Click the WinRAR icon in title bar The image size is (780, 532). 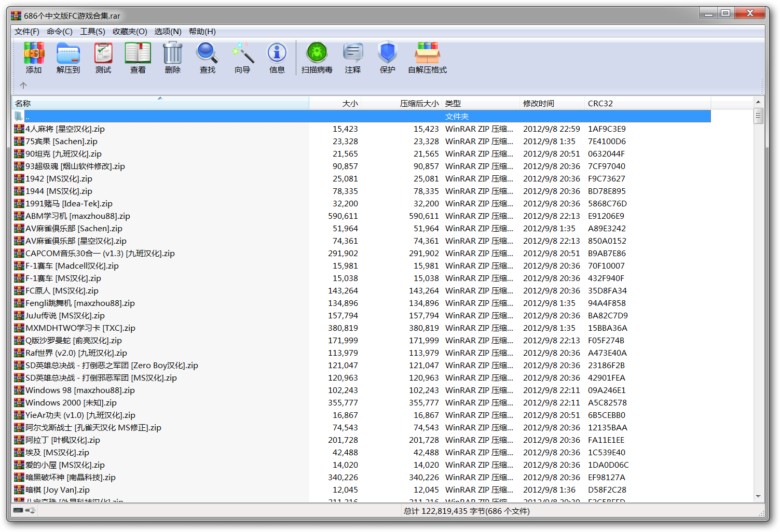click(x=16, y=16)
